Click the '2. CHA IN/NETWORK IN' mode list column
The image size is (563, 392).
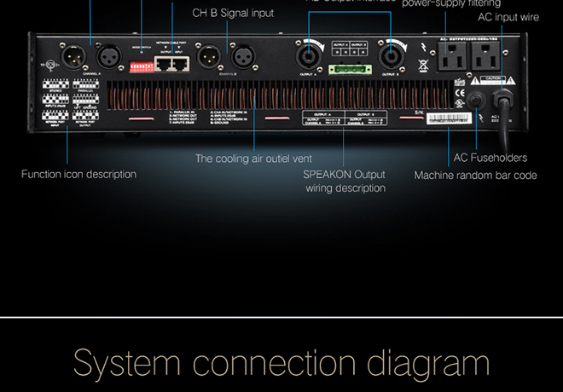229,118
